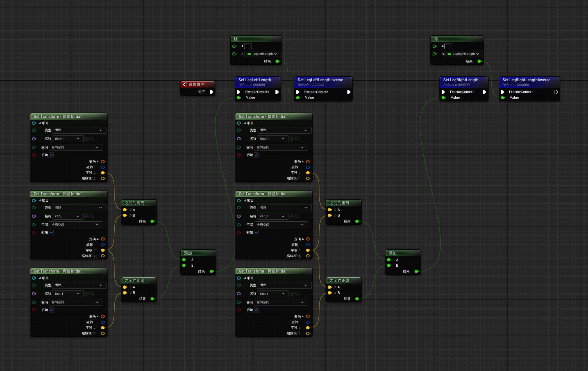Screen dimensions: 588x371
Task: Click the Value input pin of Set LegLeftLengthInverse
Action: click(298, 98)
